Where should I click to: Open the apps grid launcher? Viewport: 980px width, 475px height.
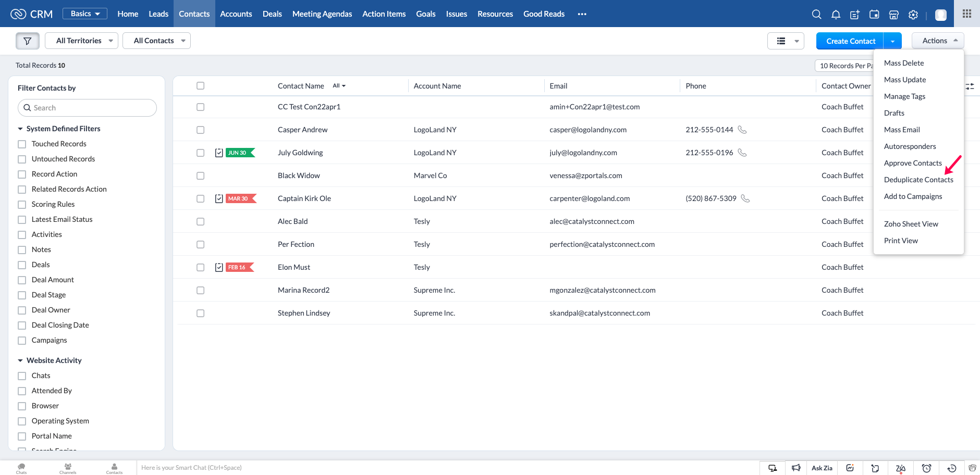click(967, 14)
